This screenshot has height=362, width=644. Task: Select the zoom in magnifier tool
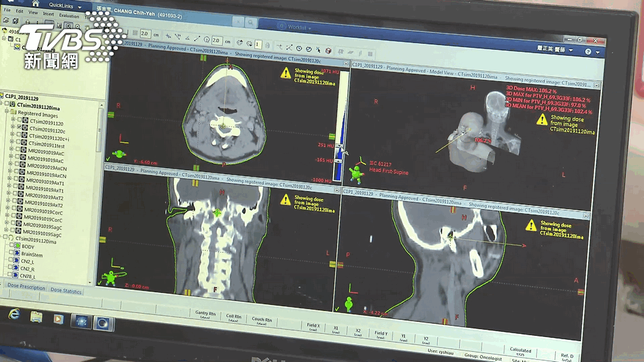[x=68, y=26]
